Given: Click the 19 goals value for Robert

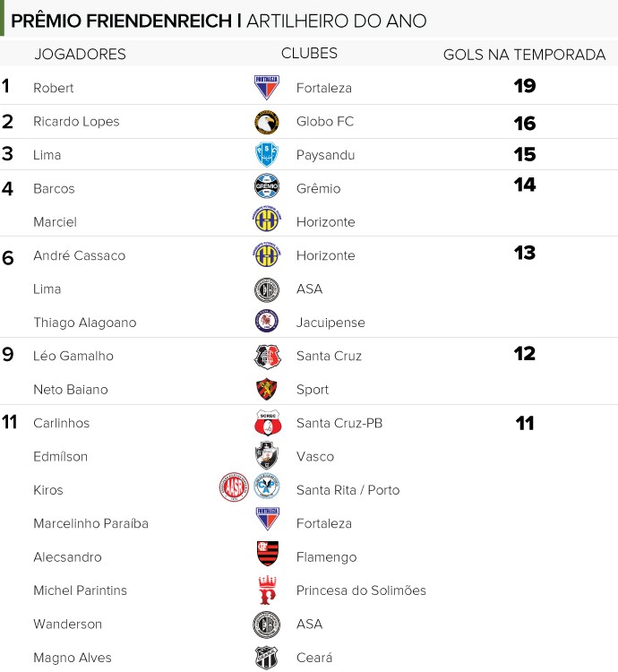Looking at the screenshot, I should (525, 86).
